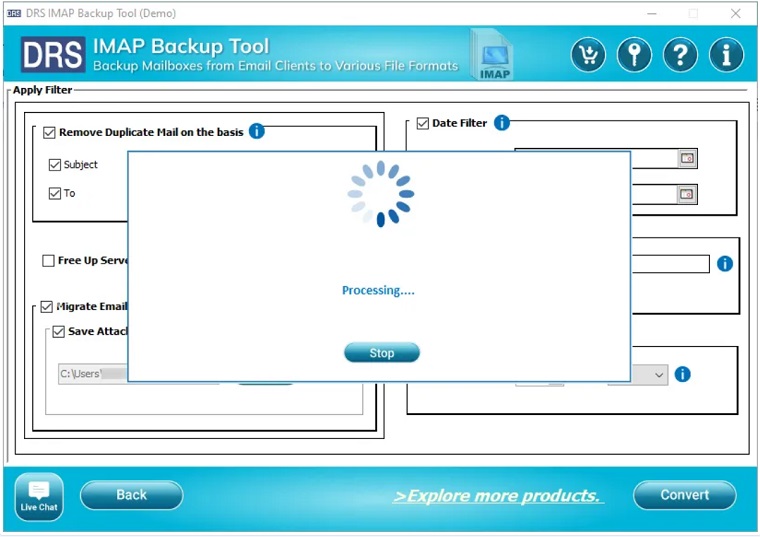Click the Processing.... status text

tap(379, 290)
